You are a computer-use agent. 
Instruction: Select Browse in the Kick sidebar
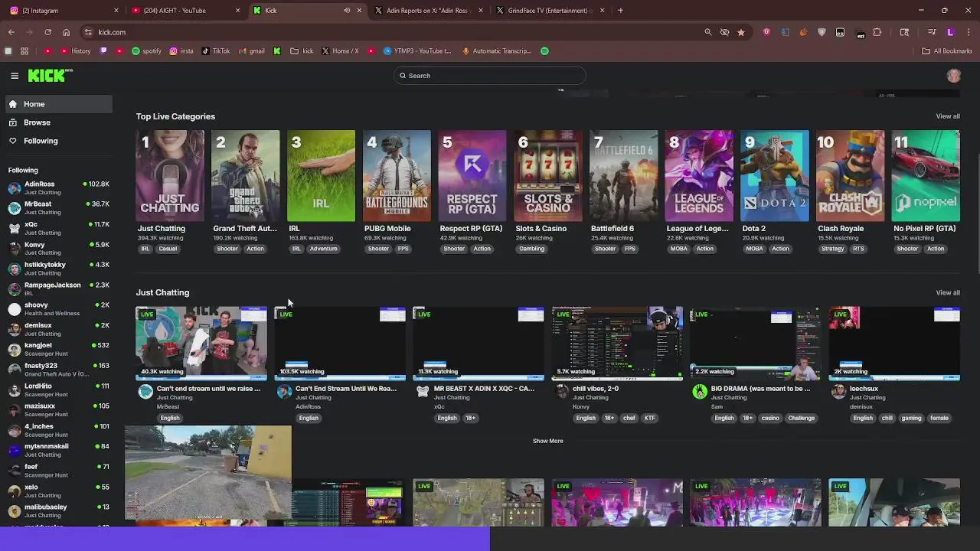(57, 122)
